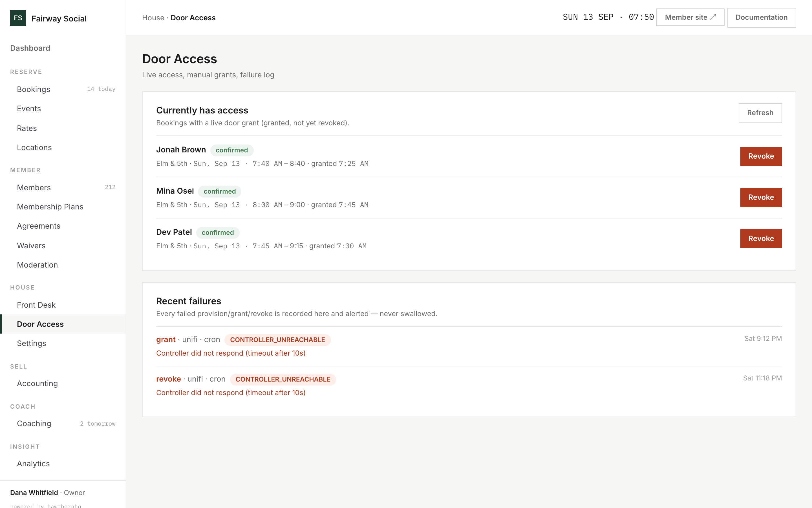Click the Recent failures heading
The image size is (812, 508).
tap(189, 301)
